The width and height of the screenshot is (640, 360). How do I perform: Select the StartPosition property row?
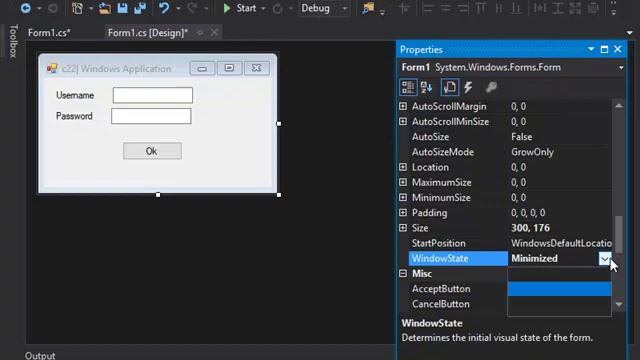(x=510, y=243)
